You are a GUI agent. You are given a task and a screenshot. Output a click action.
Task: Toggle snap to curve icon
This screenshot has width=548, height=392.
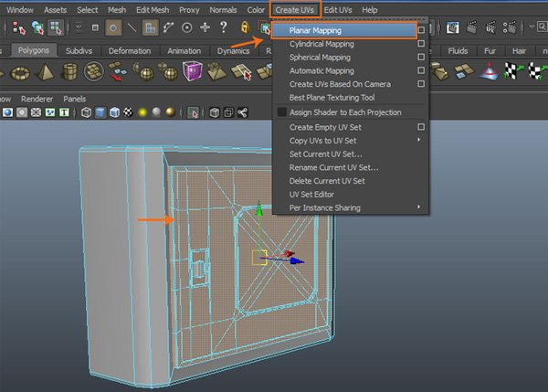click(168, 27)
